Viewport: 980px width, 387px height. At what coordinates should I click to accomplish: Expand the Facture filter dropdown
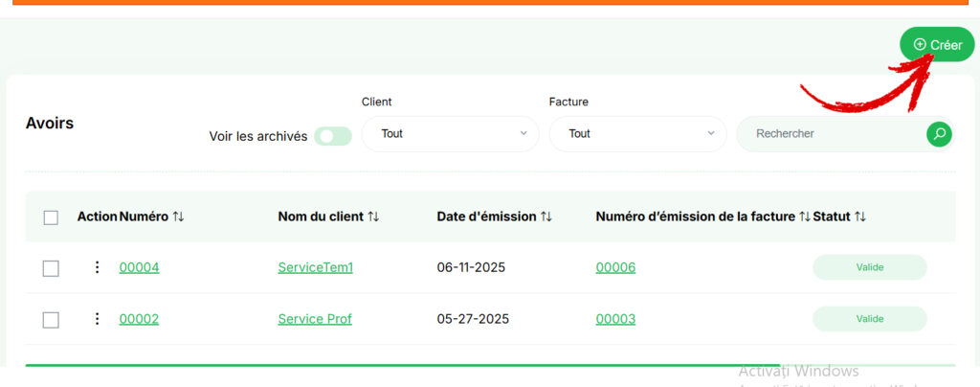[x=637, y=134]
